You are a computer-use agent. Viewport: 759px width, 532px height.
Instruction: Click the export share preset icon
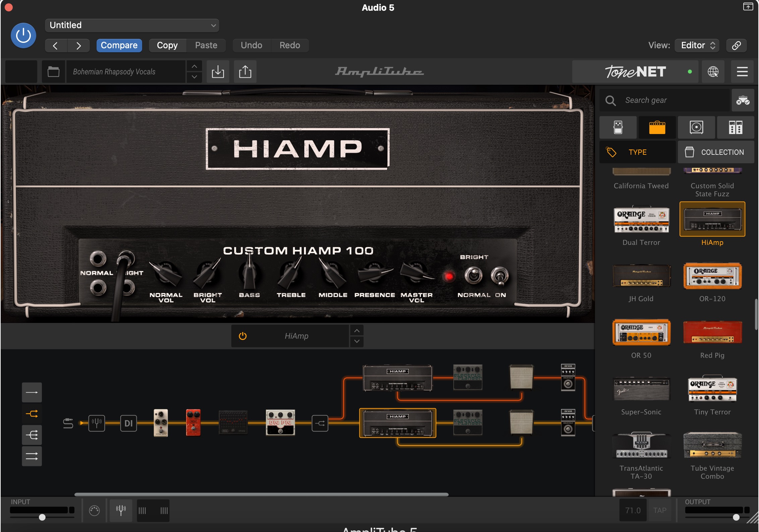(245, 72)
